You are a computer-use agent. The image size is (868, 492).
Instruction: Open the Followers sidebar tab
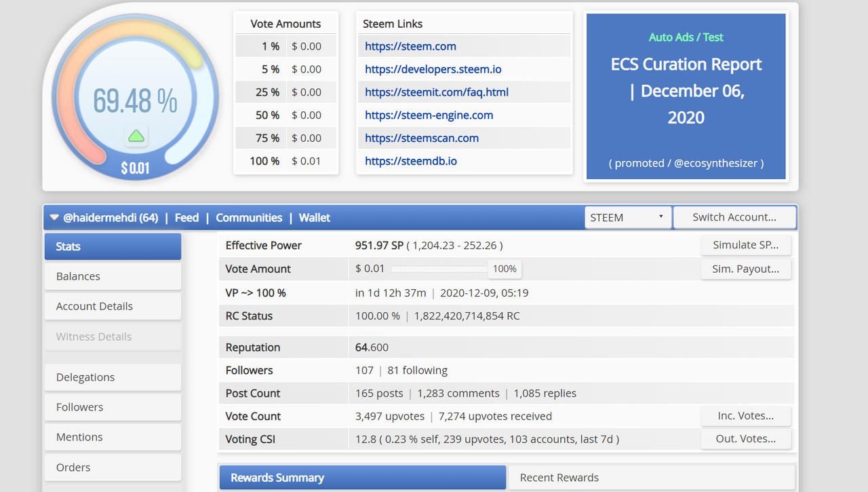pos(113,407)
